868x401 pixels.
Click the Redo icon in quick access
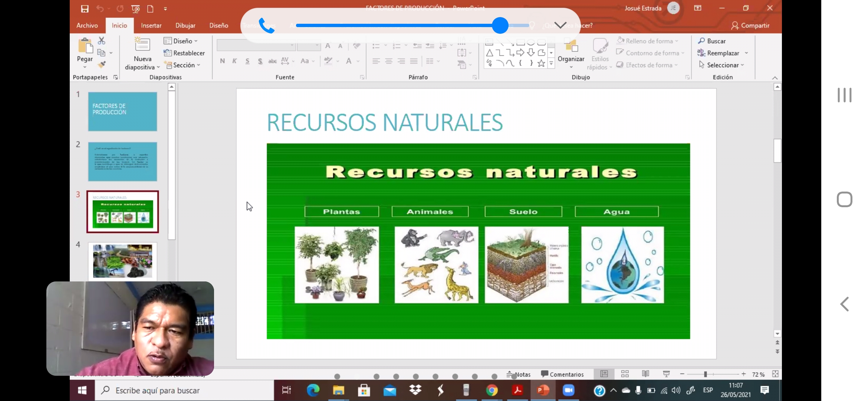click(x=120, y=9)
